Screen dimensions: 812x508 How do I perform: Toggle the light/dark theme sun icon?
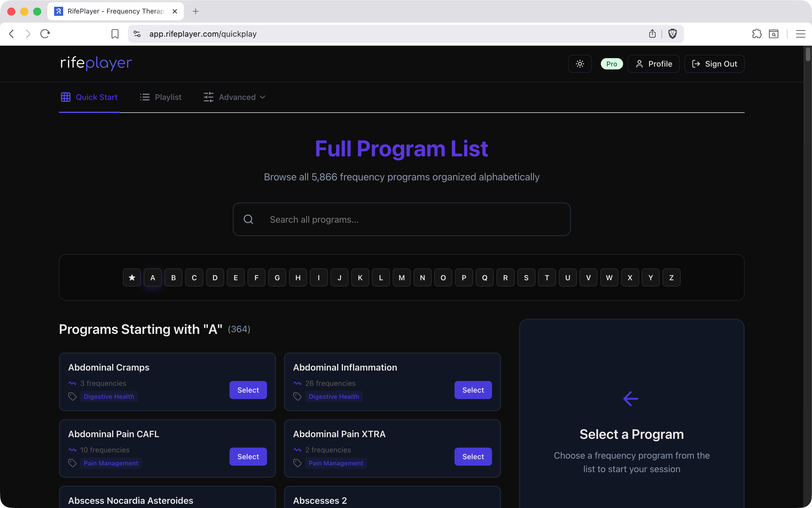pos(580,64)
